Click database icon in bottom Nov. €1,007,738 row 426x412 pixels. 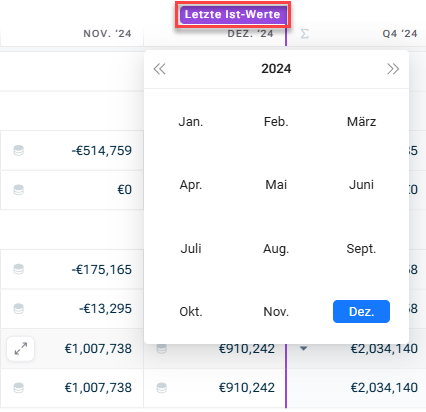click(19, 388)
